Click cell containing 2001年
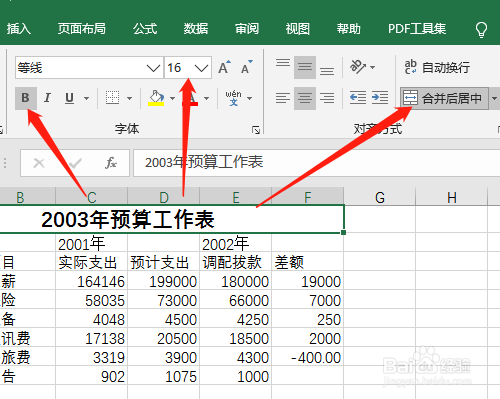The image size is (500, 399). 91,244
